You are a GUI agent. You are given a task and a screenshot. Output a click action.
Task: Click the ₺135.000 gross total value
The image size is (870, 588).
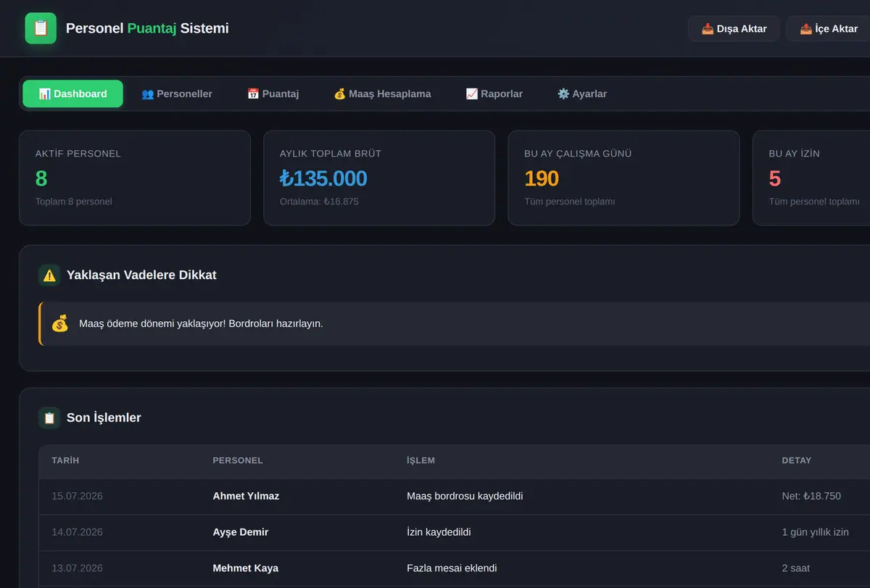(323, 178)
